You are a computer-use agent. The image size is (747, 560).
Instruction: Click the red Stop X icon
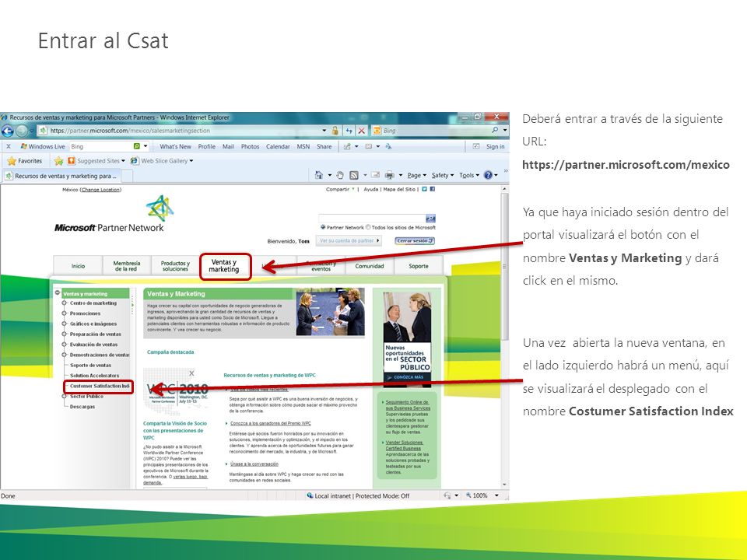362,131
